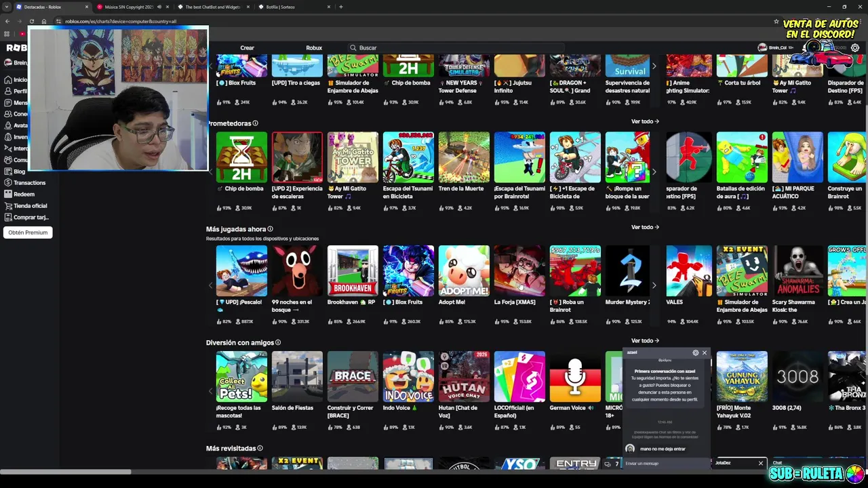Click the 'mano no me deja entrar' message
This screenshot has height=488, width=868.
pos(663,449)
